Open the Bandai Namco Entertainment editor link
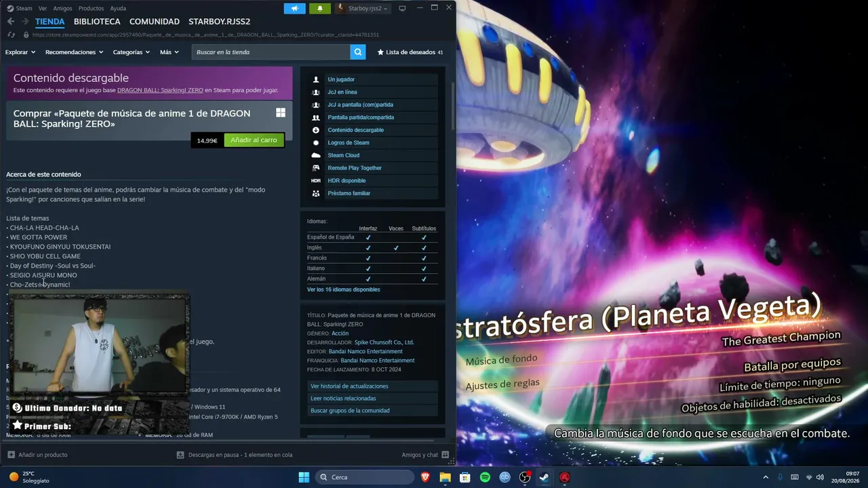Screen dimensions: 868x488 366,352
